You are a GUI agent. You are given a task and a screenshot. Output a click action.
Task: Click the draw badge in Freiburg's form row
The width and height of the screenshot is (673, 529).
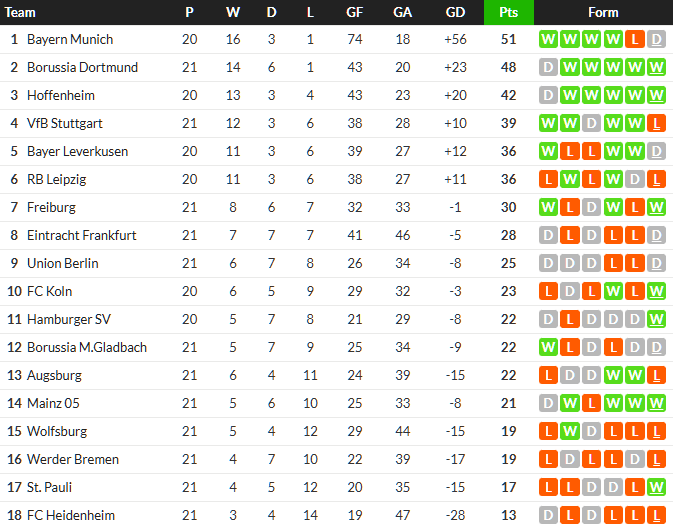(x=591, y=207)
